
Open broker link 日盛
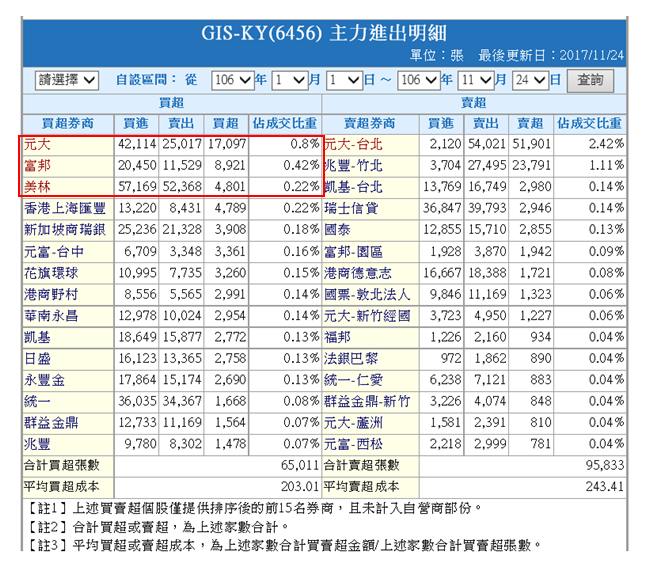pos(37,359)
